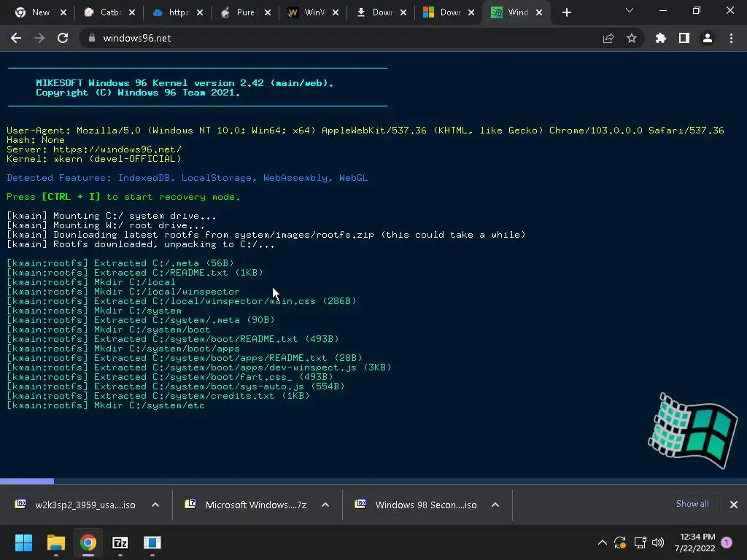Open 7-Zip from the taskbar

[x=120, y=542]
